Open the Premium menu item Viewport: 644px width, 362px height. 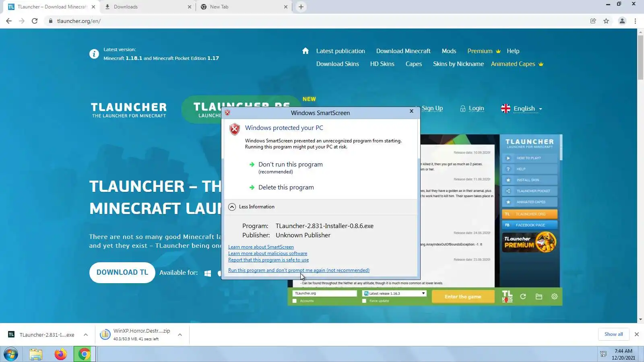pos(484,51)
